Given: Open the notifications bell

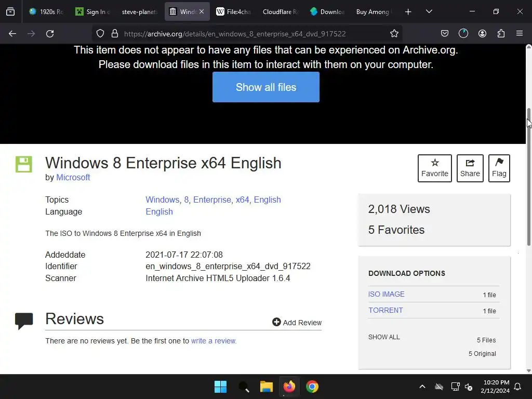Looking at the screenshot, I should pyautogui.click(x=518, y=387).
